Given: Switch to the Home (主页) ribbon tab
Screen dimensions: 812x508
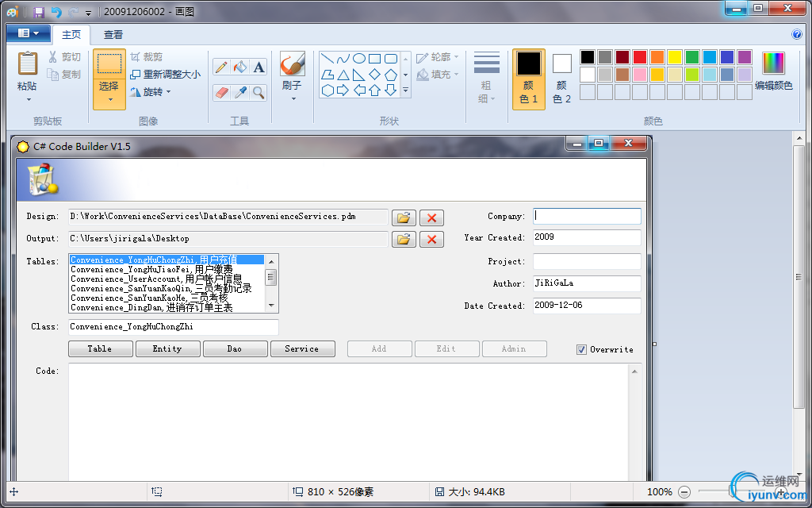Looking at the screenshot, I should coord(71,35).
